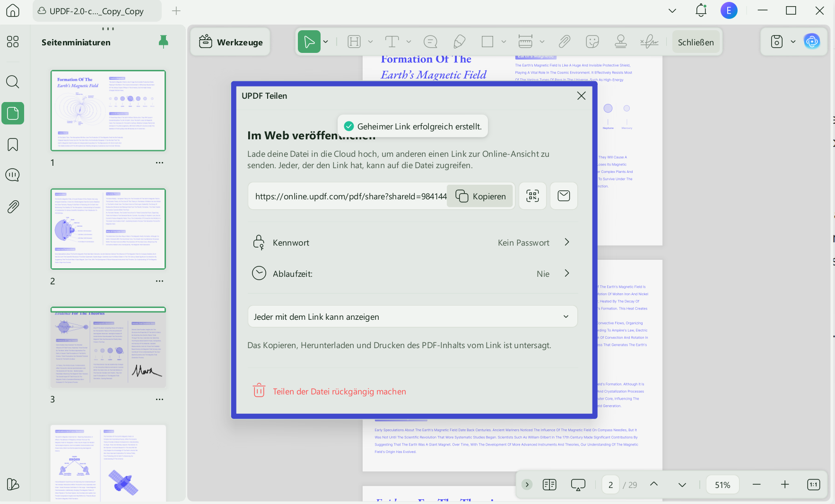Open the signature tool
835x504 pixels.
(649, 42)
